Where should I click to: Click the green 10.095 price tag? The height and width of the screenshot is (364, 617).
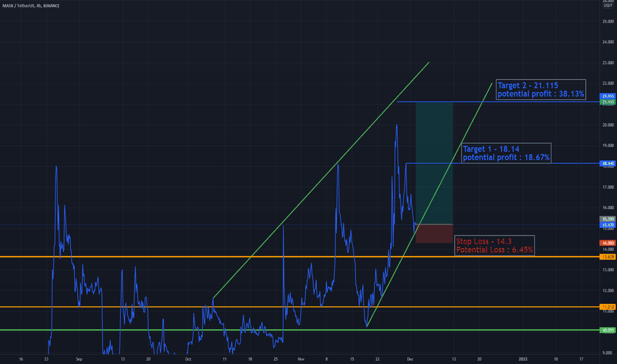click(608, 330)
